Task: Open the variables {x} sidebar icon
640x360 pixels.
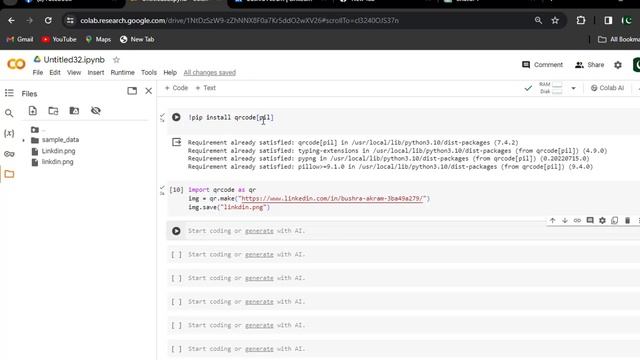Action: pyautogui.click(x=9, y=133)
